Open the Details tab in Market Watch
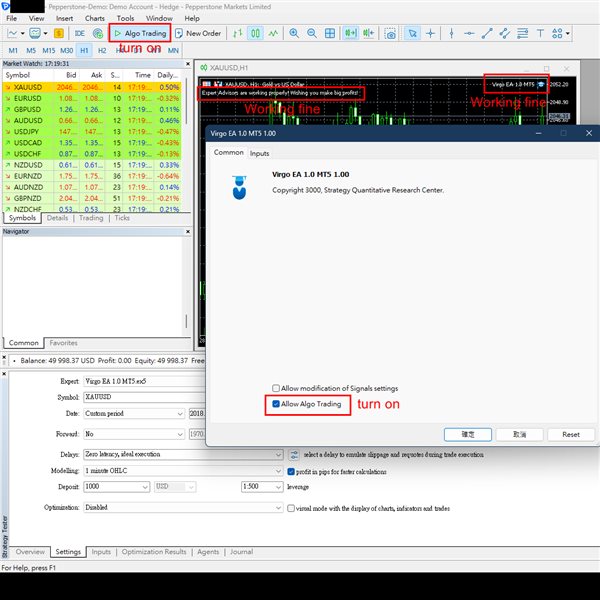Image resolution: width=600 pixels, height=600 pixels. (x=57, y=218)
